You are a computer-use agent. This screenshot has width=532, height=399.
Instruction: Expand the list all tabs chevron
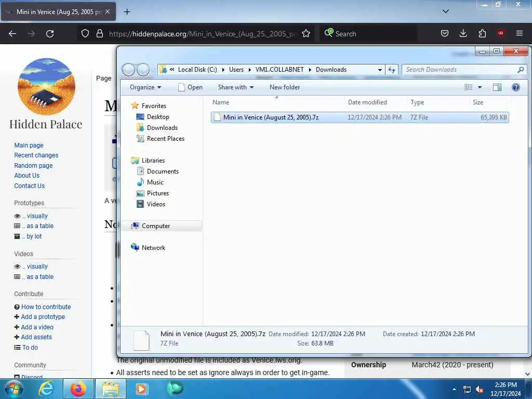tap(445, 11)
